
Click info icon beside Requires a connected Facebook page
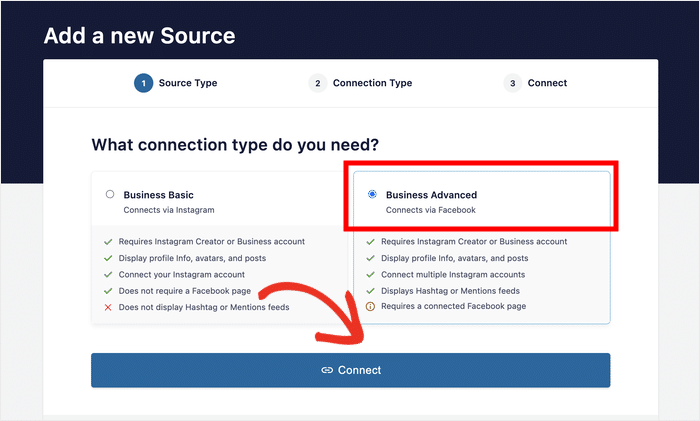[370, 306]
